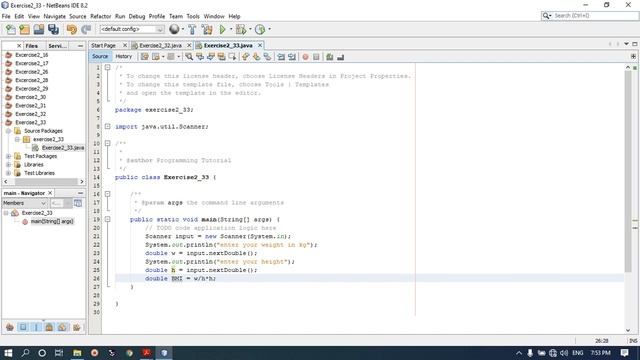Click the Next Bookmark icon

(256, 57)
